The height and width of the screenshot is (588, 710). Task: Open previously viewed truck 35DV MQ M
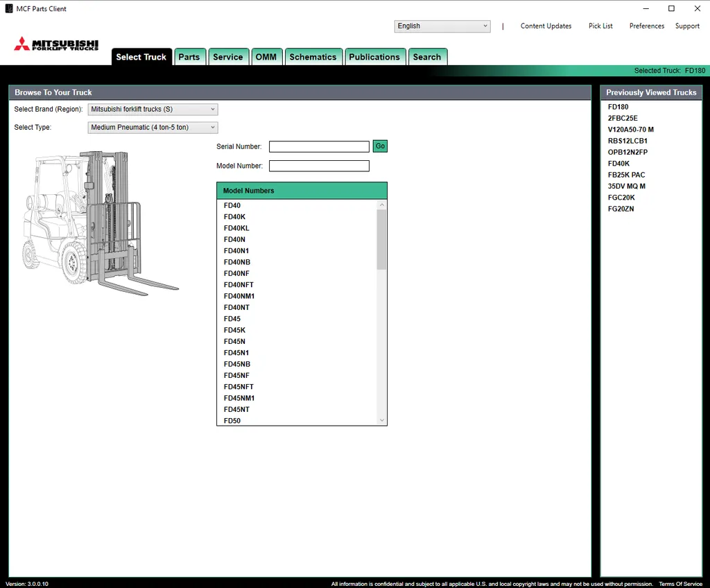pos(627,187)
